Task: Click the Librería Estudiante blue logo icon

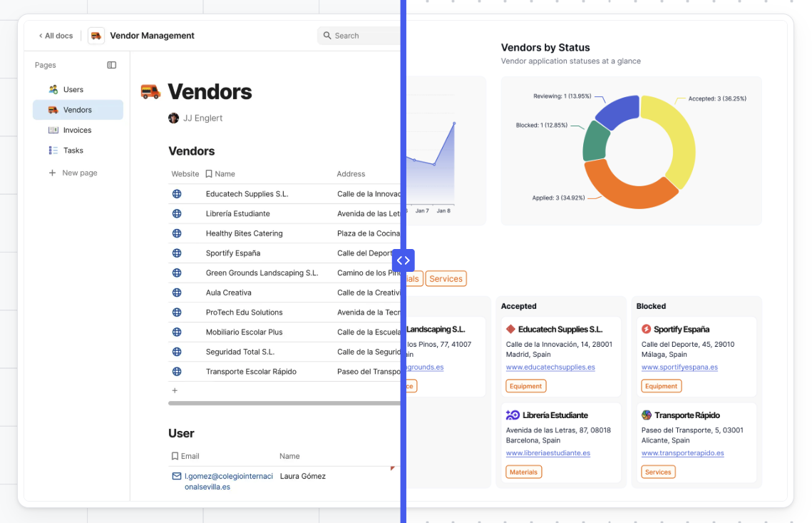Action: click(513, 415)
